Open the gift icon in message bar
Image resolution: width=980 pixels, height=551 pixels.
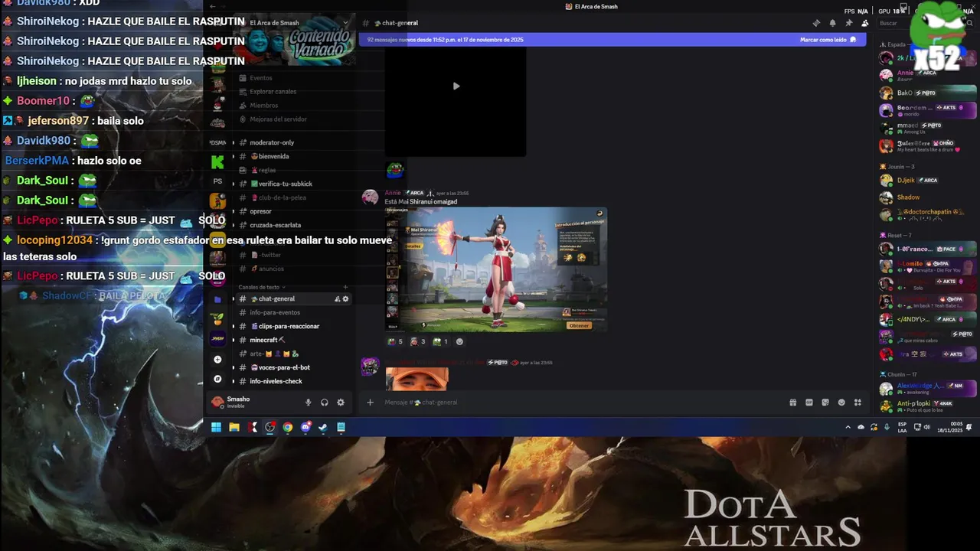tap(793, 403)
